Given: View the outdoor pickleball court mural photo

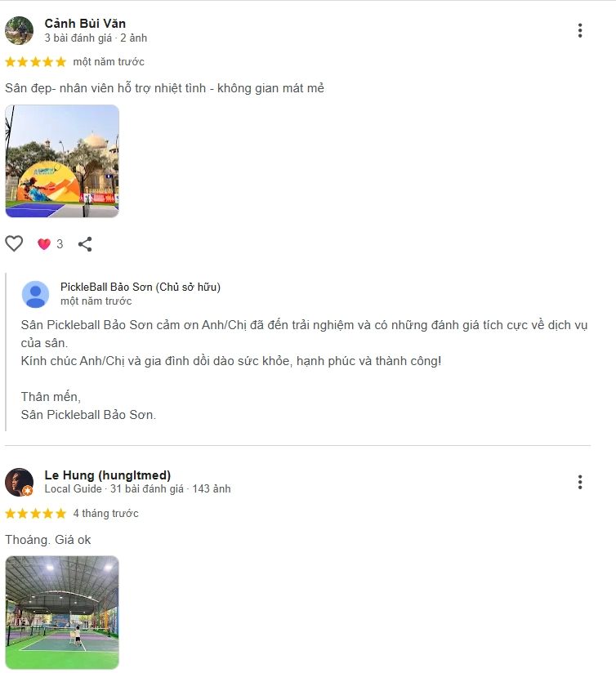Looking at the screenshot, I should tap(62, 161).
